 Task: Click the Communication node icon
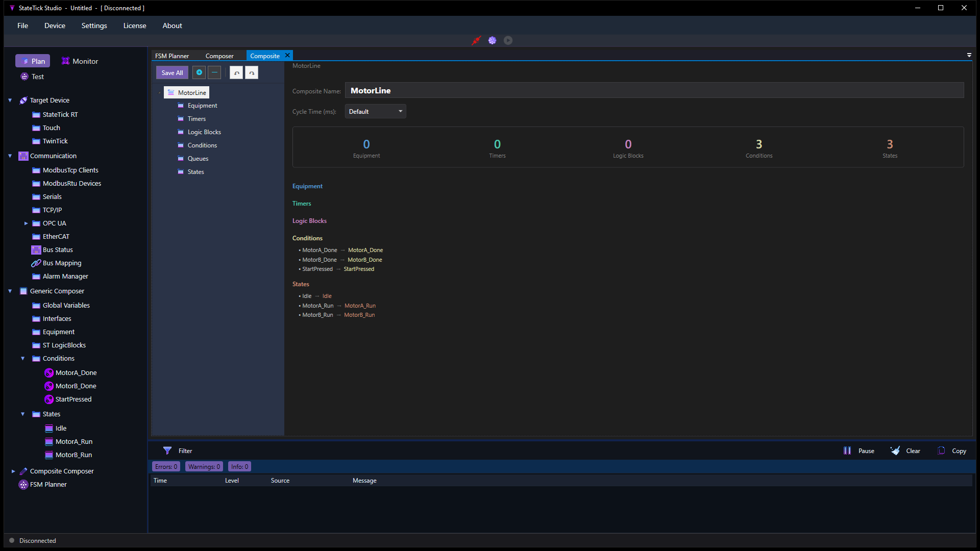click(23, 156)
